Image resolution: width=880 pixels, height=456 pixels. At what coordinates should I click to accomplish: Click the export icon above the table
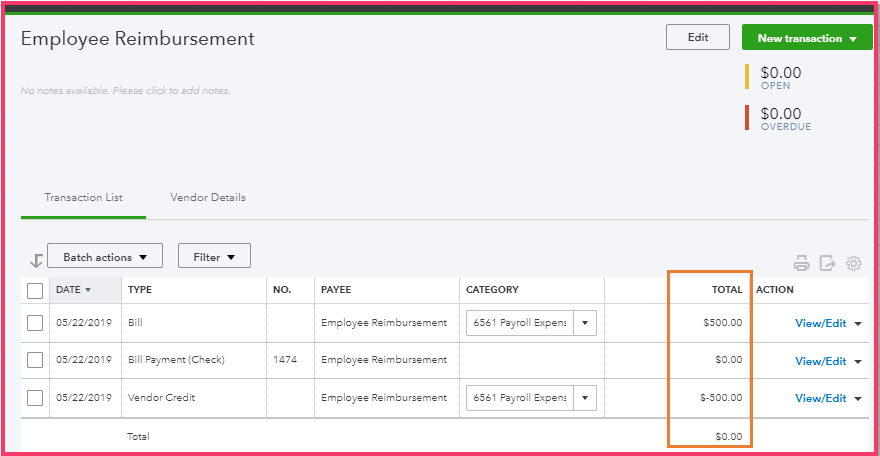coord(827,264)
